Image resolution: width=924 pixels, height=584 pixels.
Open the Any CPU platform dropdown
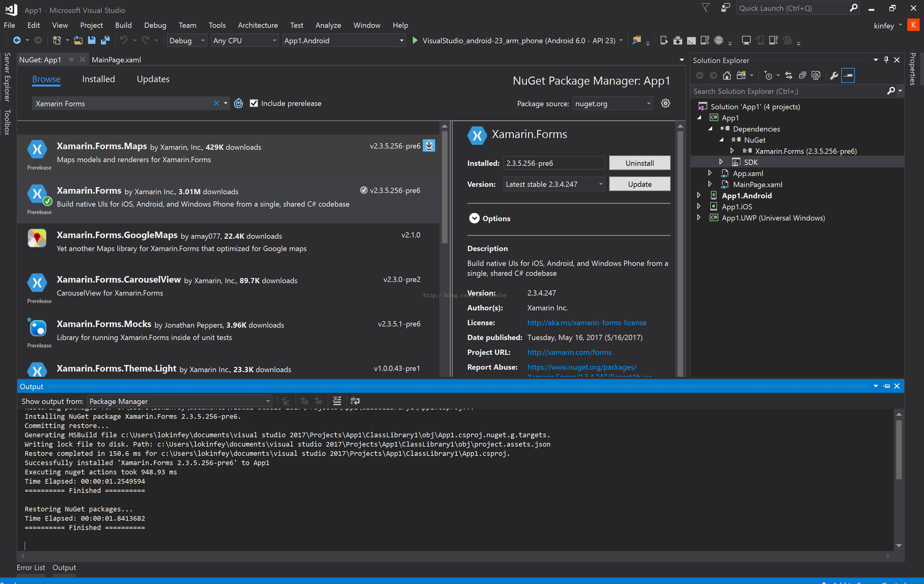click(244, 40)
